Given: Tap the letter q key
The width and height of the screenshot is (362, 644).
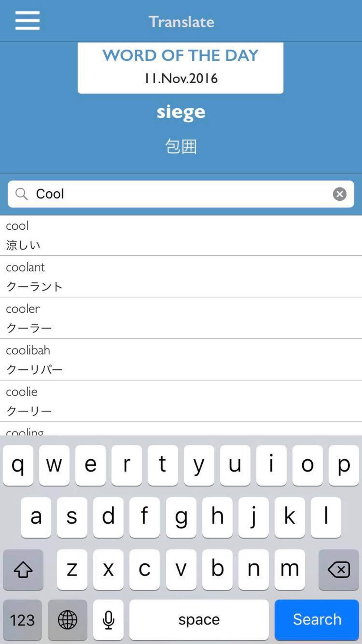Looking at the screenshot, I should (18, 465).
